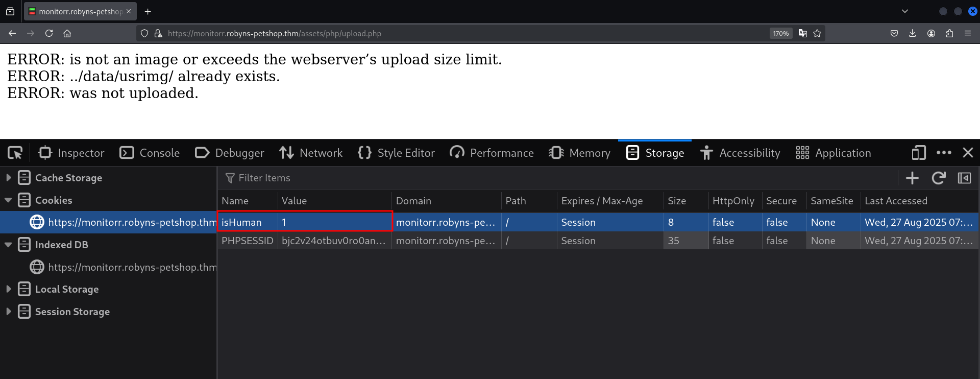Bookmark this page with the star icon
Screen dimensions: 980x379
coord(817,33)
